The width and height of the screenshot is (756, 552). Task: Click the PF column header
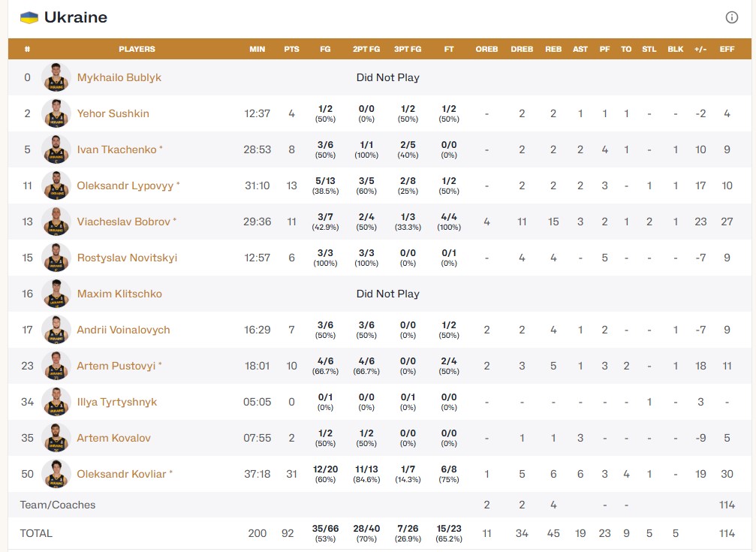[x=604, y=50]
